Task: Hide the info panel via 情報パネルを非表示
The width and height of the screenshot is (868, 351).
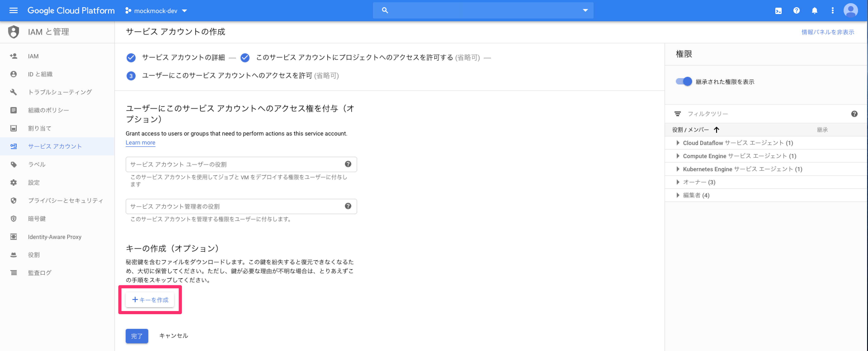Action: [828, 32]
